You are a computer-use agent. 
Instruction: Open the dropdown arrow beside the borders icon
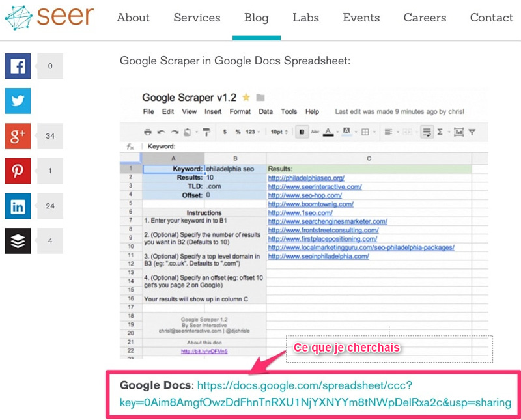[x=374, y=132]
